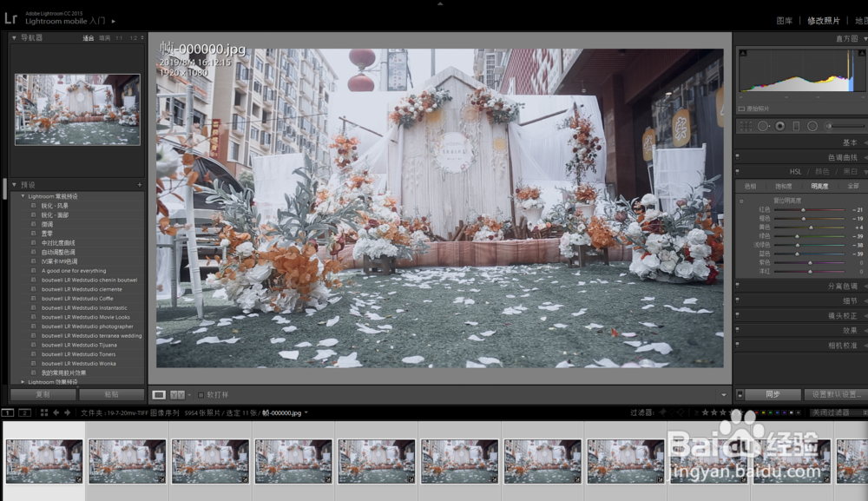The image size is (868, 501).
Task: Open filename path dropdown in filmstrip
Action: [x=306, y=413]
